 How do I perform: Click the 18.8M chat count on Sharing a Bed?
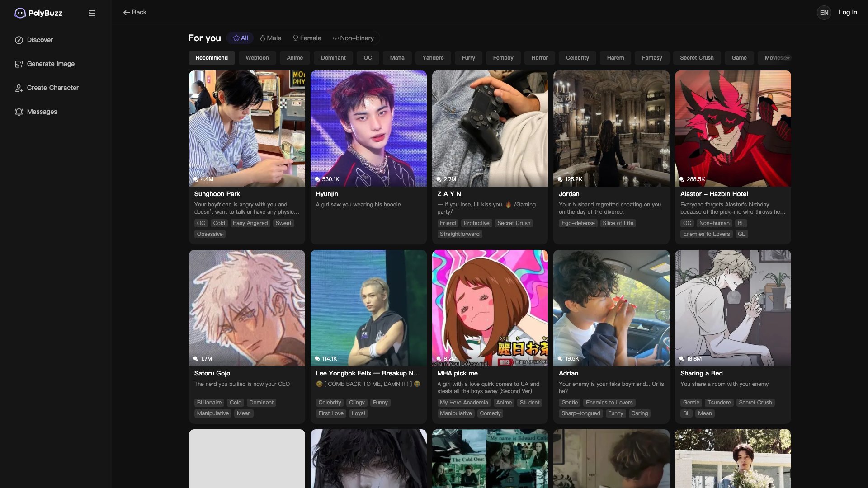pyautogui.click(x=691, y=359)
